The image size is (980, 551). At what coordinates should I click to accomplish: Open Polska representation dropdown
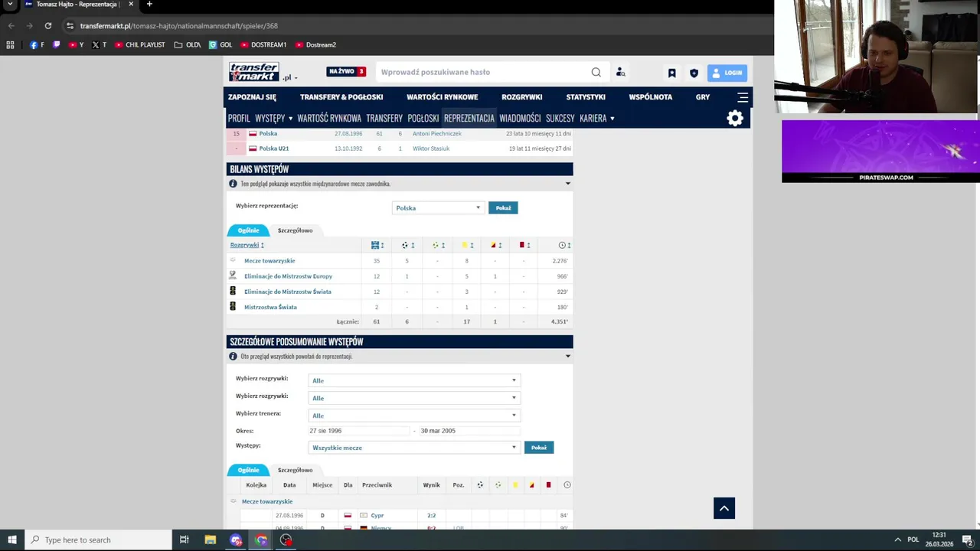[438, 207]
